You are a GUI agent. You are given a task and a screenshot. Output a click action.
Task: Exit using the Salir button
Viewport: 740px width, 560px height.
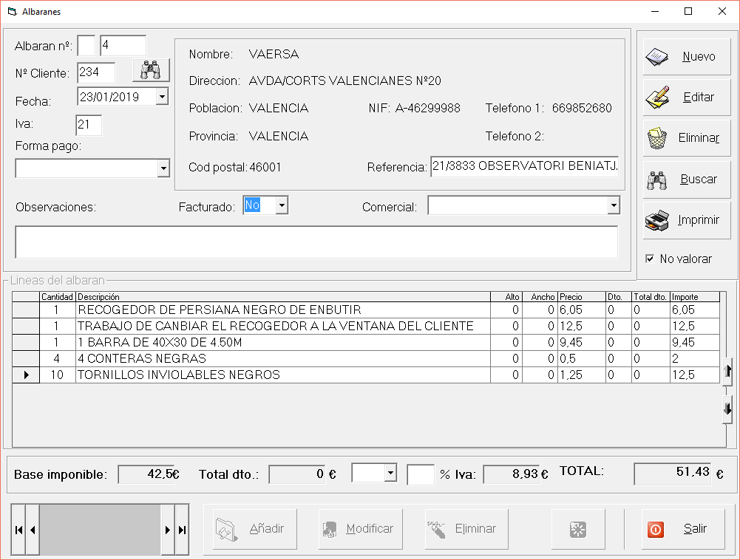tap(683, 529)
